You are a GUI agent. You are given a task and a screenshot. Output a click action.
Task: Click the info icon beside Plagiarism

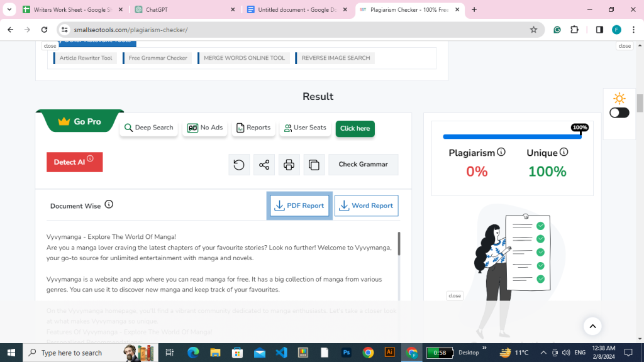[501, 152]
